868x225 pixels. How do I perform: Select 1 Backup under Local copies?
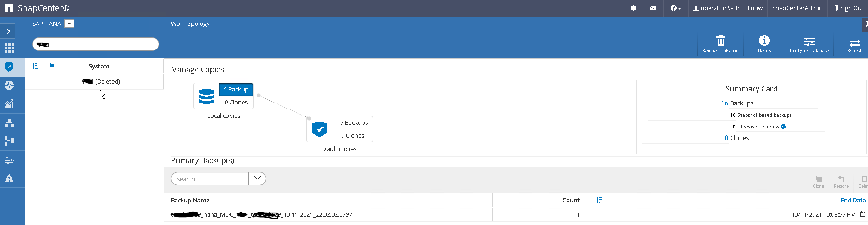point(236,89)
